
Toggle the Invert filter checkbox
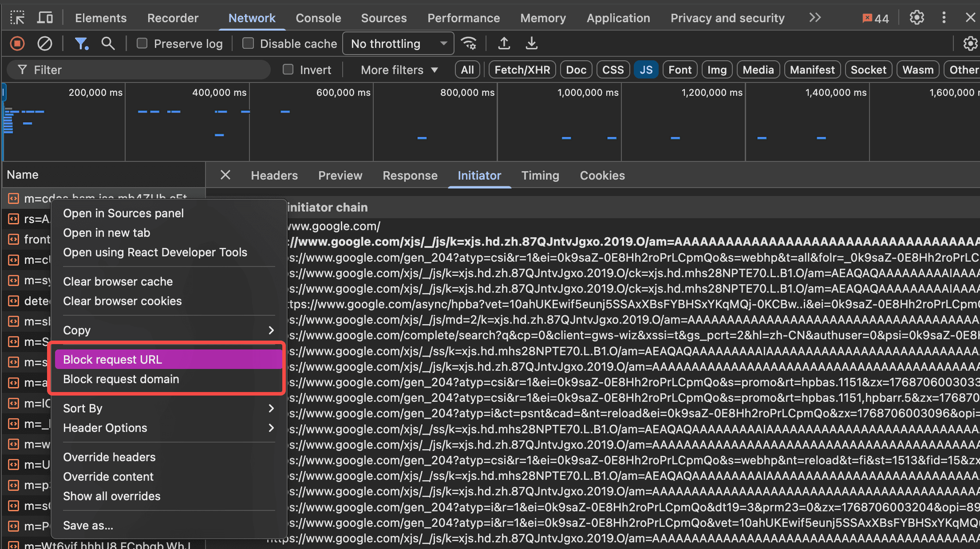[288, 69]
